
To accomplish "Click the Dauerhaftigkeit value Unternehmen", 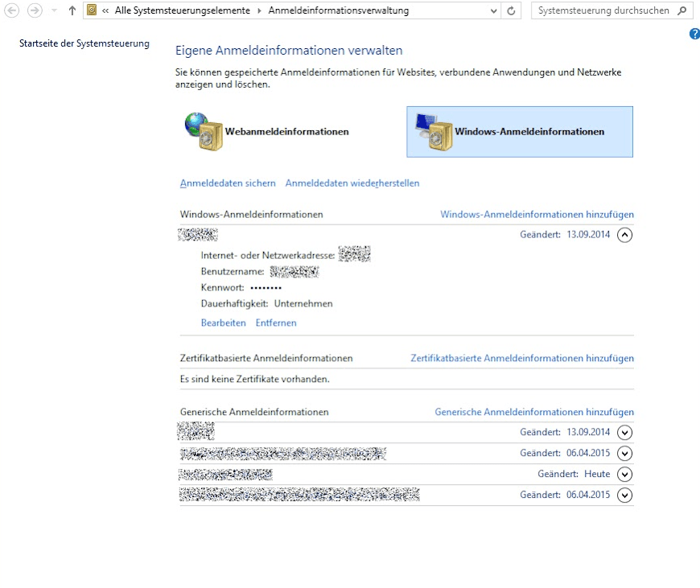I will point(303,303).
